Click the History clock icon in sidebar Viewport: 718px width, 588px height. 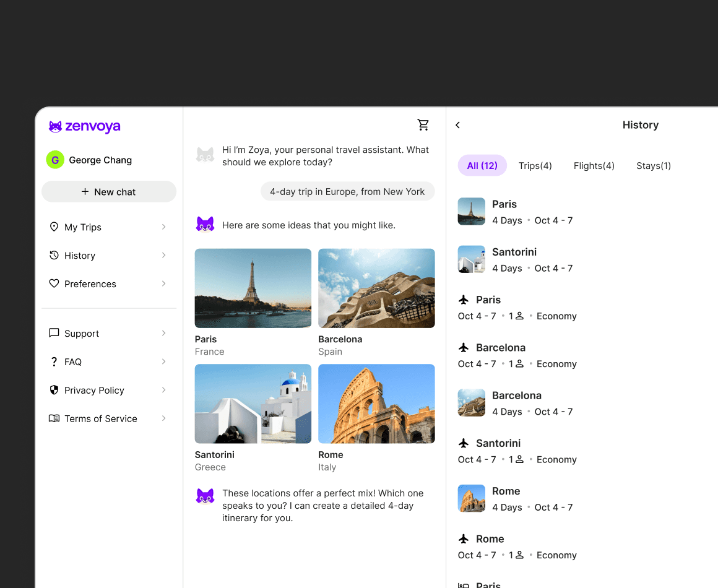54,256
